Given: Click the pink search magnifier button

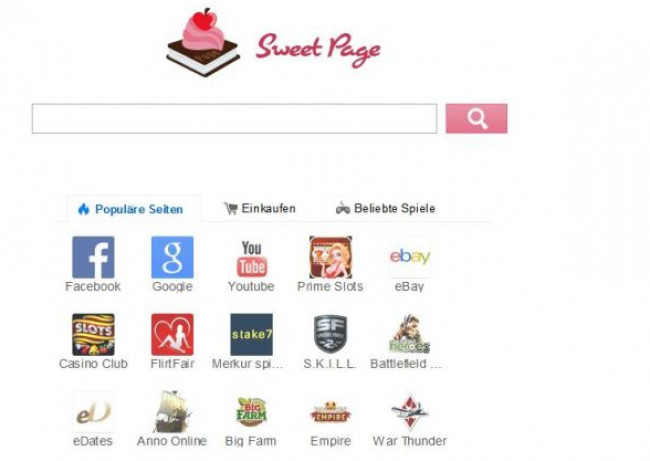Looking at the screenshot, I should [476, 119].
